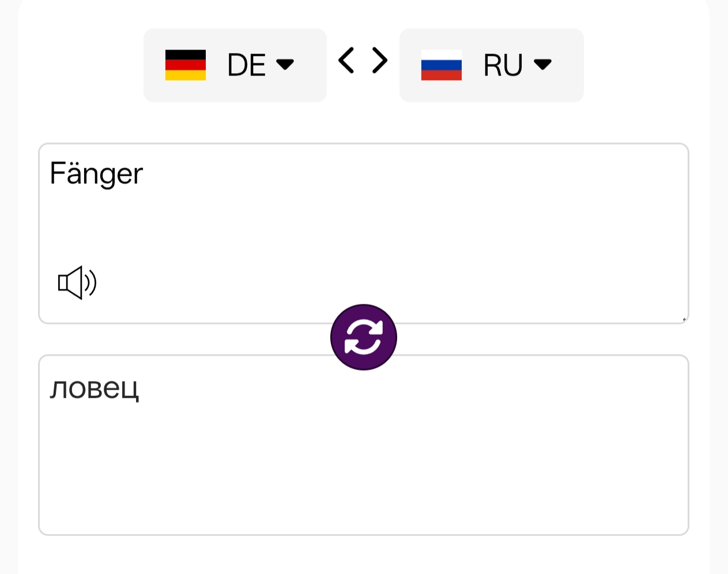Screen dimensions: 728x574
Task: Expand the arrow next to RU
Action: (542, 64)
